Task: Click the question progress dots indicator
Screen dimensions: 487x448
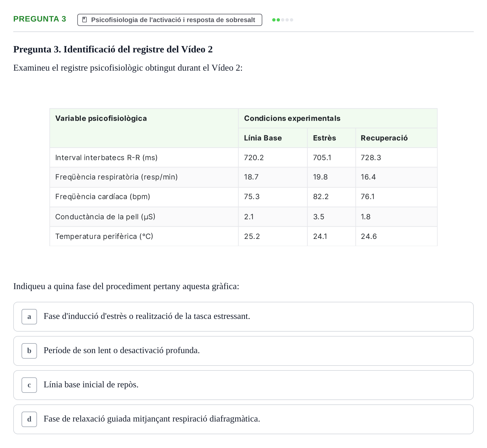Action: click(x=282, y=20)
